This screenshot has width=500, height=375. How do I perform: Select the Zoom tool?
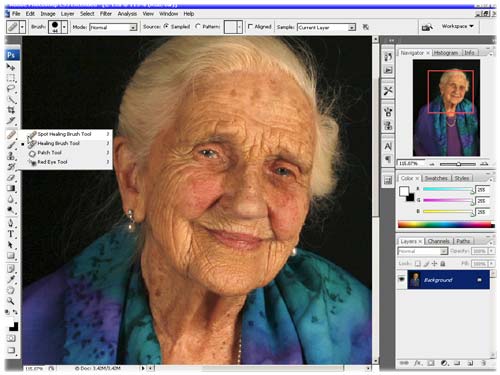click(11, 301)
